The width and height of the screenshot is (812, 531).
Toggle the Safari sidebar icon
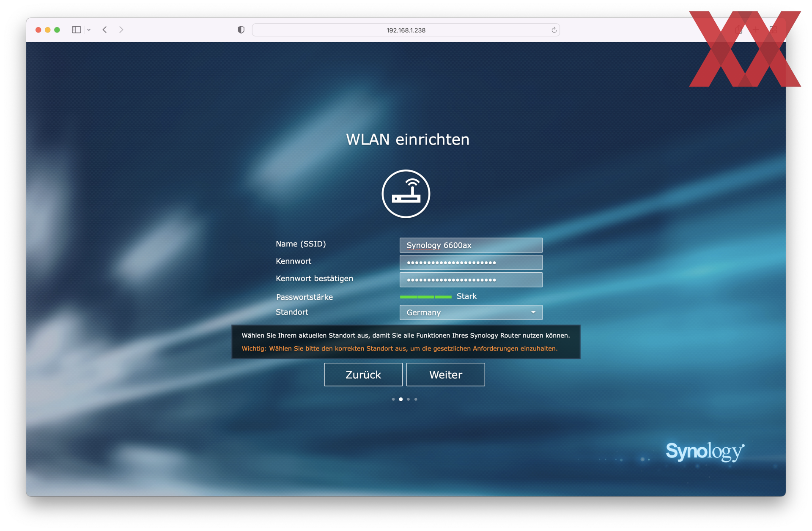point(76,30)
